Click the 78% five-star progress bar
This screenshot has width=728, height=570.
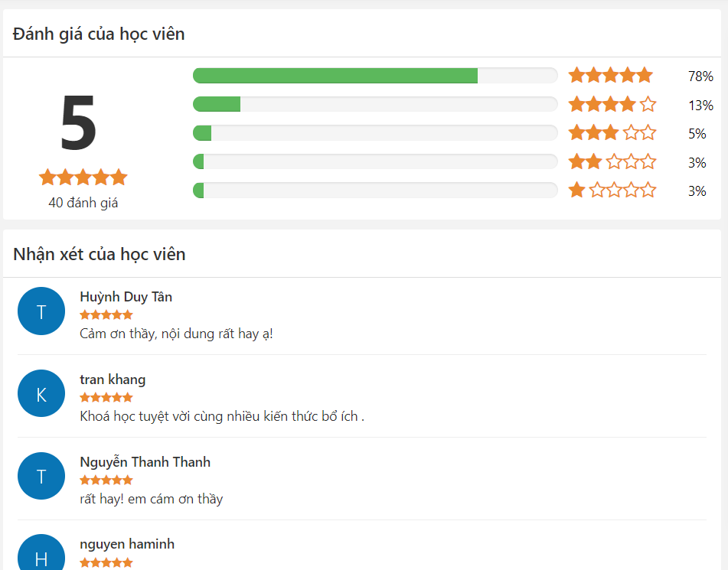(x=375, y=76)
